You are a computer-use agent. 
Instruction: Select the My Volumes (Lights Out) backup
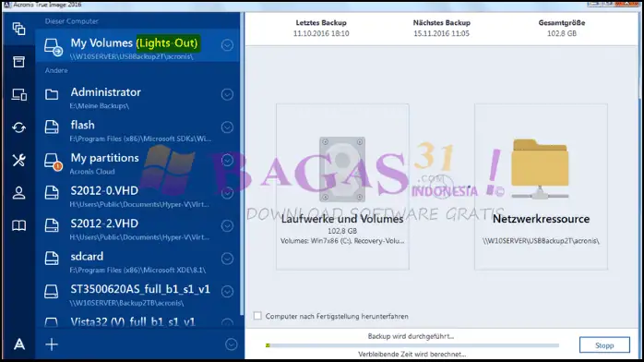(x=137, y=45)
